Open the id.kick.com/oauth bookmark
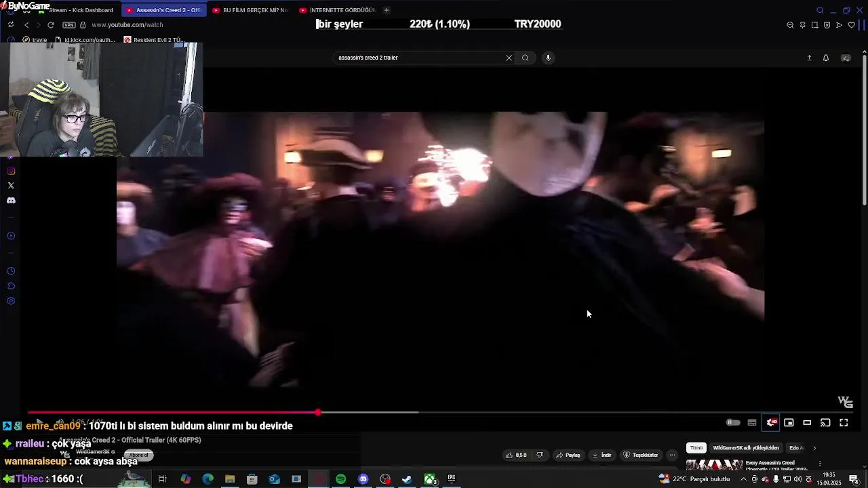Screen dimensions: 868x488 [86, 40]
